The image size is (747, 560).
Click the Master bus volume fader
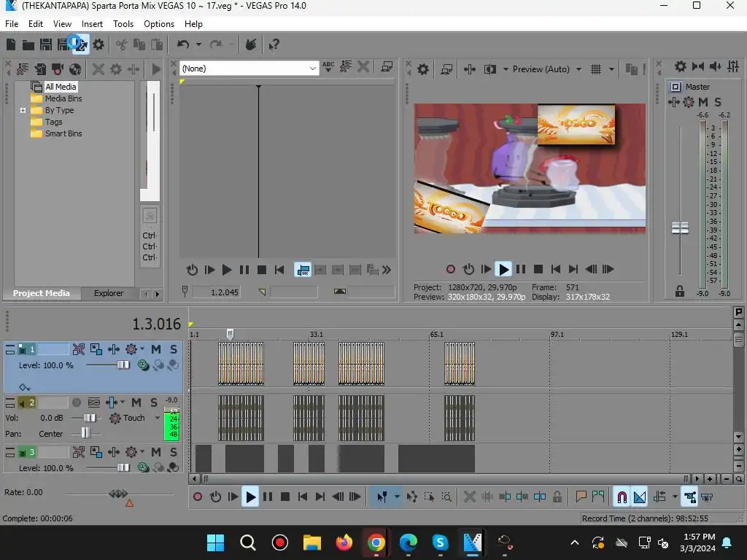tap(680, 228)
